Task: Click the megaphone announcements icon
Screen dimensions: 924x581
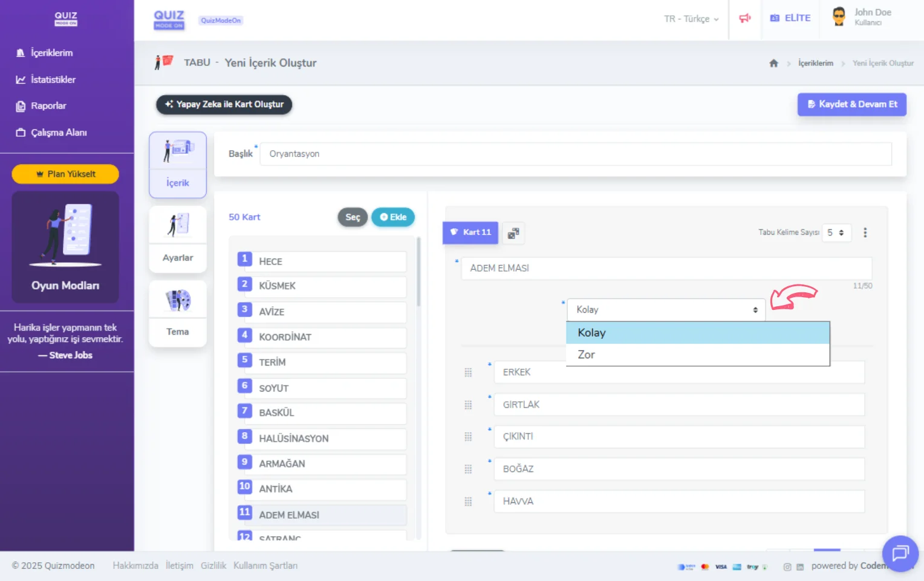Action: [744, 18]
